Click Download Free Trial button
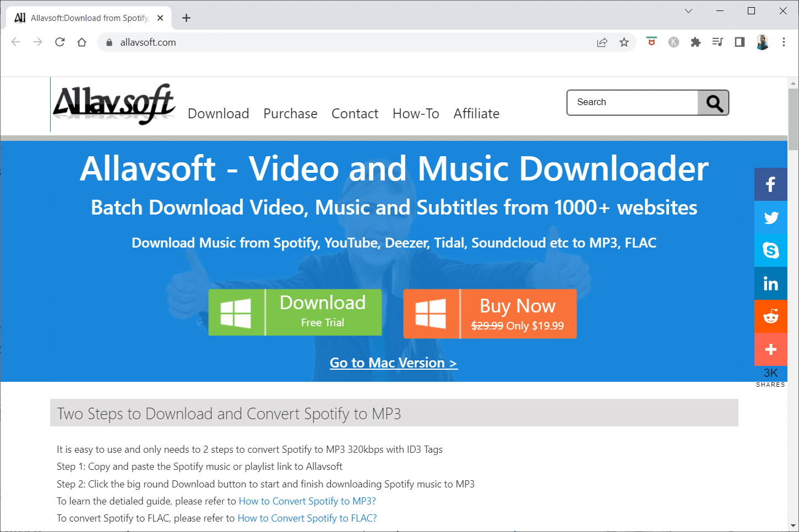The width and height of the screenshot is (799, 532). click(x=295, y=312)
